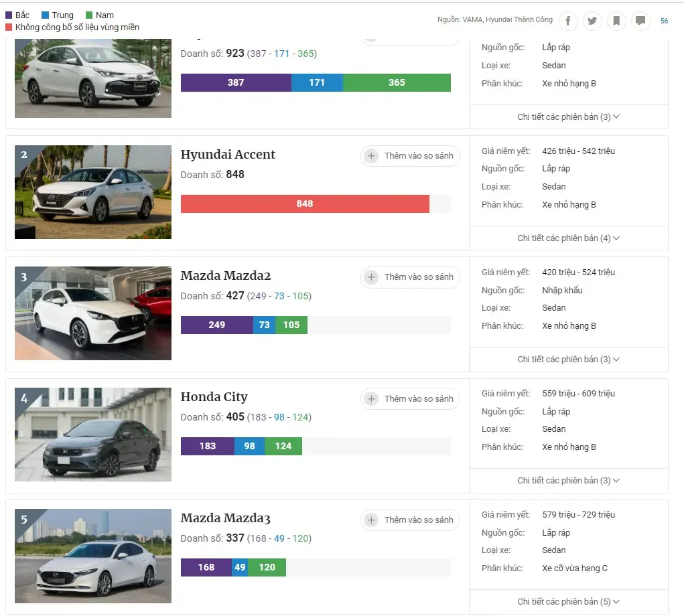Open the Hyundai Accent title link
This screenshot has width=684, height=616.
tap(228, 154)
